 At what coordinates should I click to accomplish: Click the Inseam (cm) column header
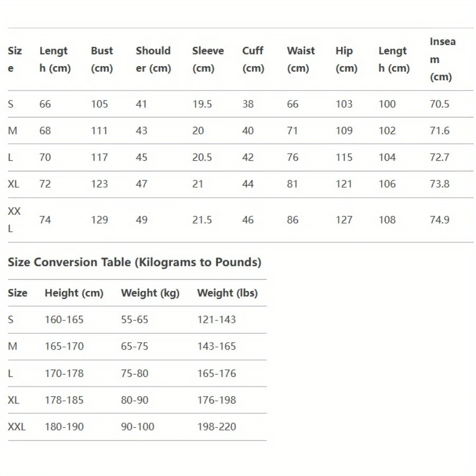(x=442, y=59)
